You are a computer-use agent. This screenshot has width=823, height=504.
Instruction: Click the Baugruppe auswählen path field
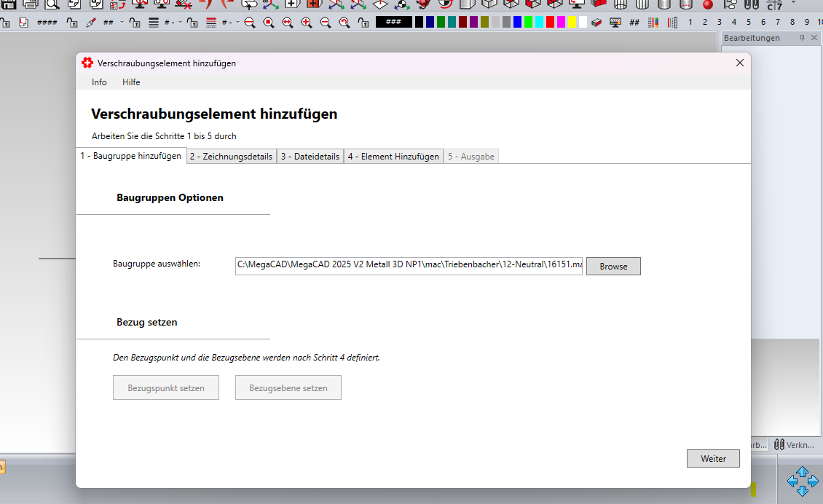coord(409,265)
